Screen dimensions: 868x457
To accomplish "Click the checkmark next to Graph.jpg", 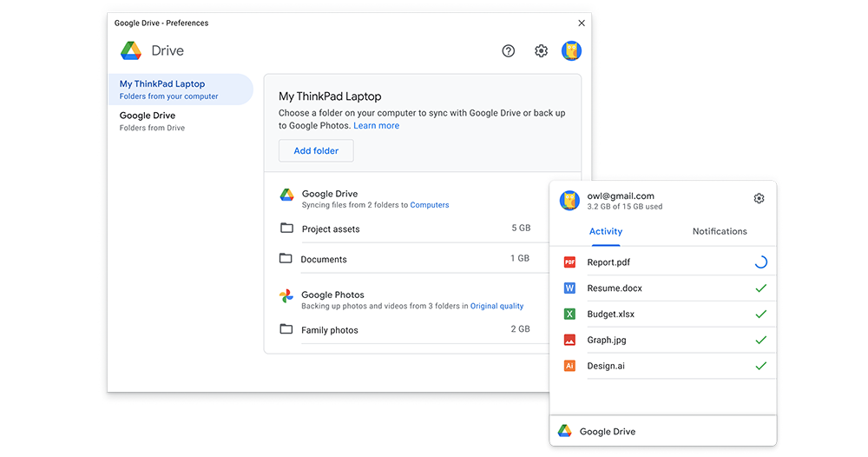I will click(x=761, y=340).
